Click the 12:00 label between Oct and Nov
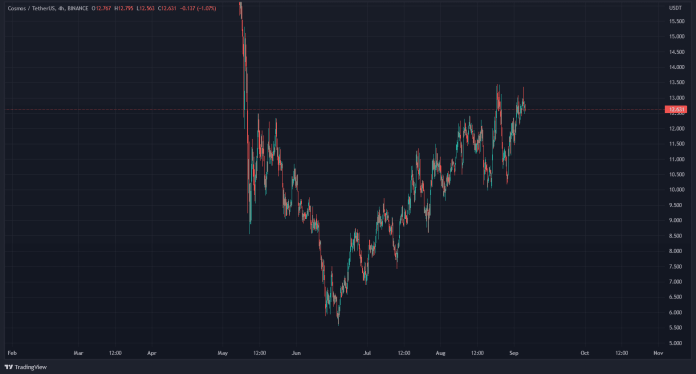Image resolution: width=696 pixels, height=374 pixels. 621,353
